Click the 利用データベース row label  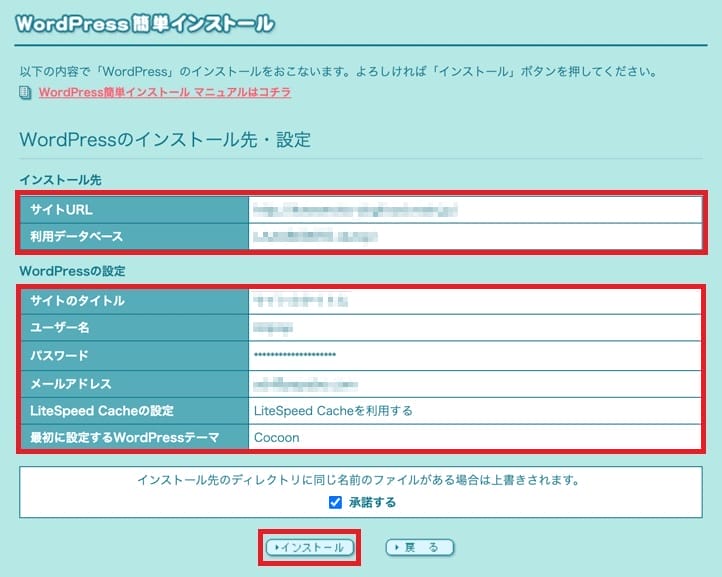[x=76, y=237]
